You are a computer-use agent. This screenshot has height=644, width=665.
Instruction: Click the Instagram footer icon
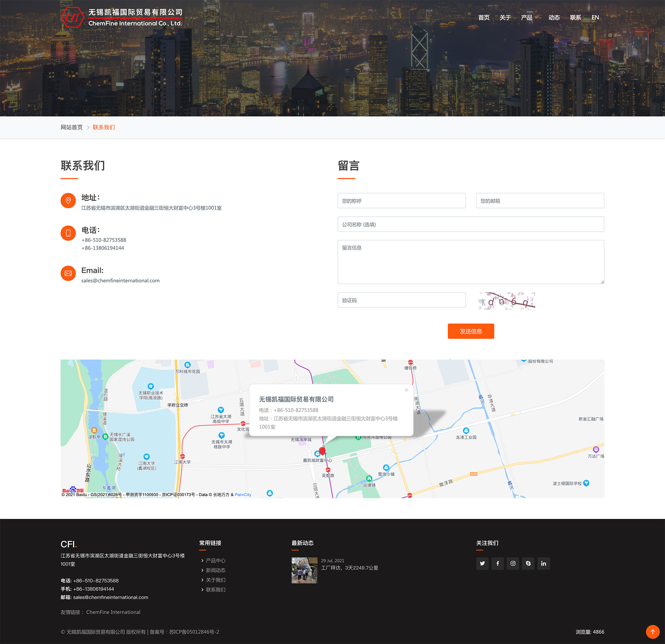point(513,563)
